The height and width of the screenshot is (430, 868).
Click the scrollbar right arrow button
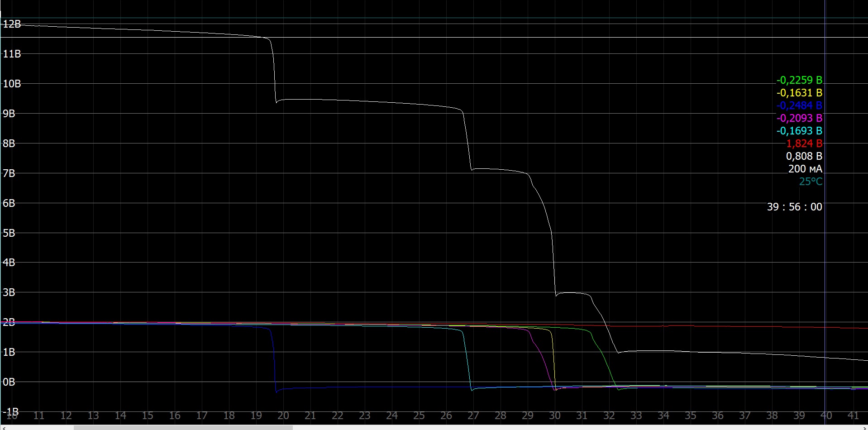864,427
